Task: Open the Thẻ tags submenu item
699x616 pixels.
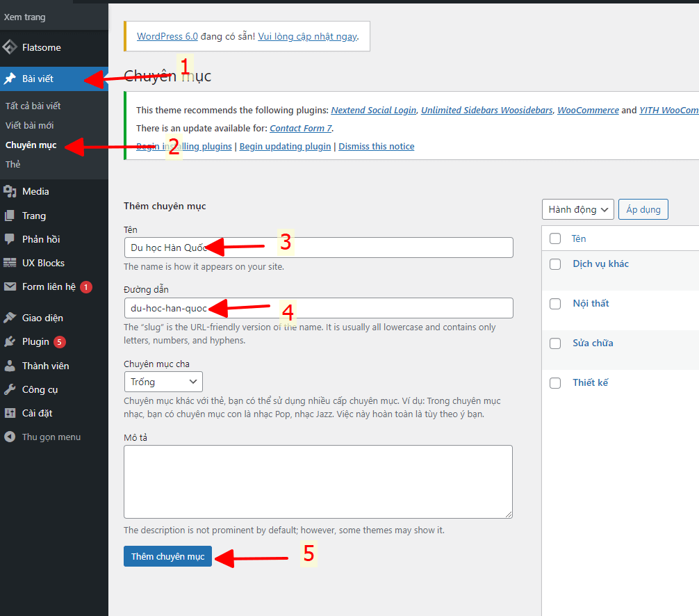Action: coord(13,165)
